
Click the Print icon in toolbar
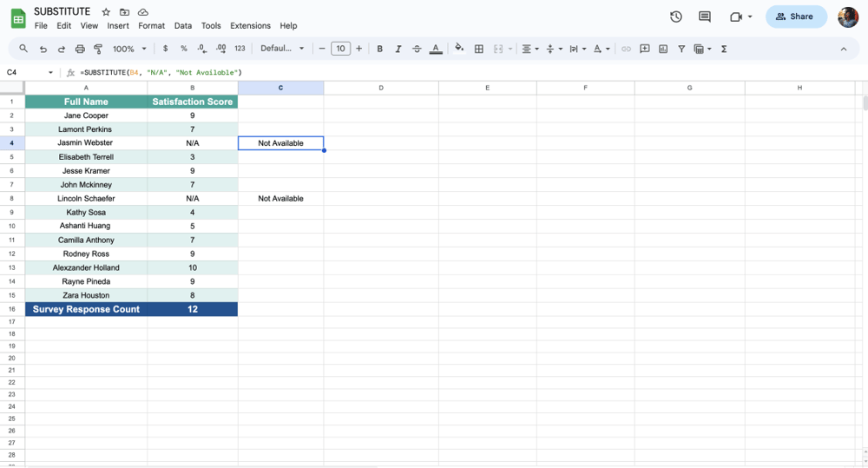[x=80, y=49]
